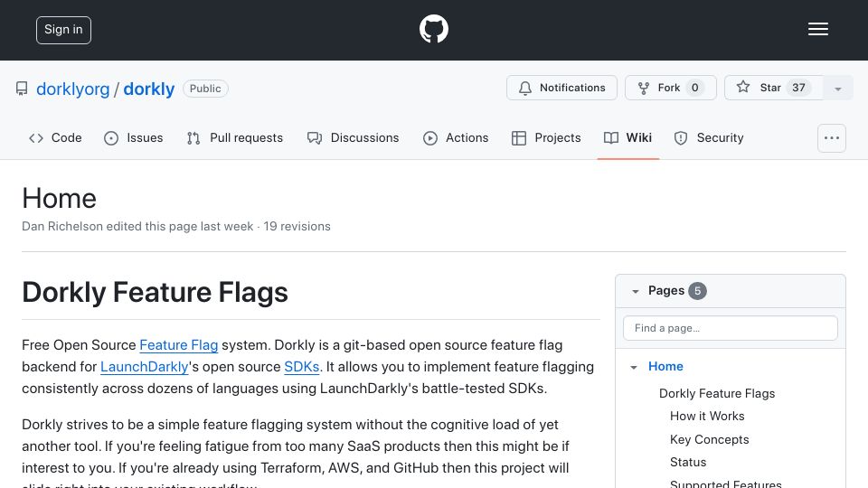Screen dimensions: 868x488
Task: Click the Notifications button
Action: (x=561, y=88)
